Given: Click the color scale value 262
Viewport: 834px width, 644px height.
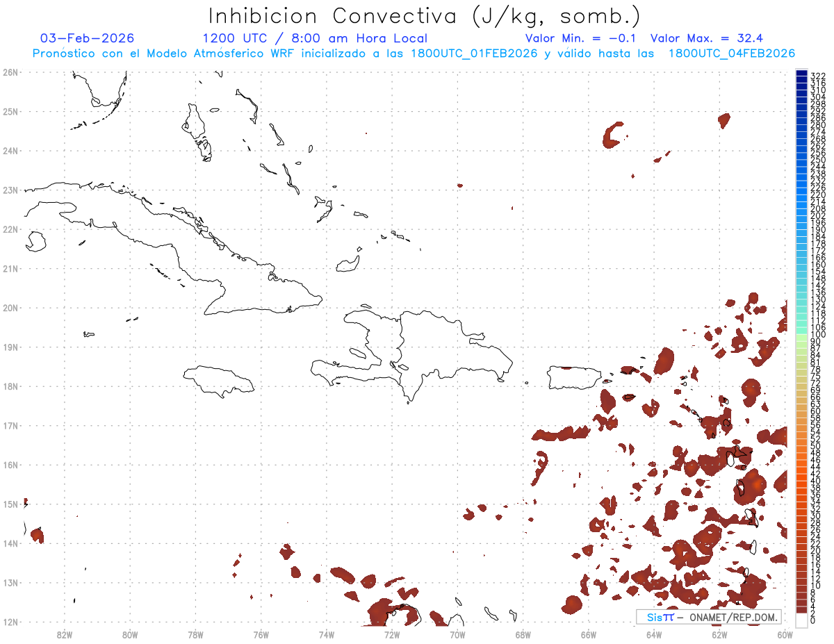Looking at the screenshot, I should coord(818,145).
